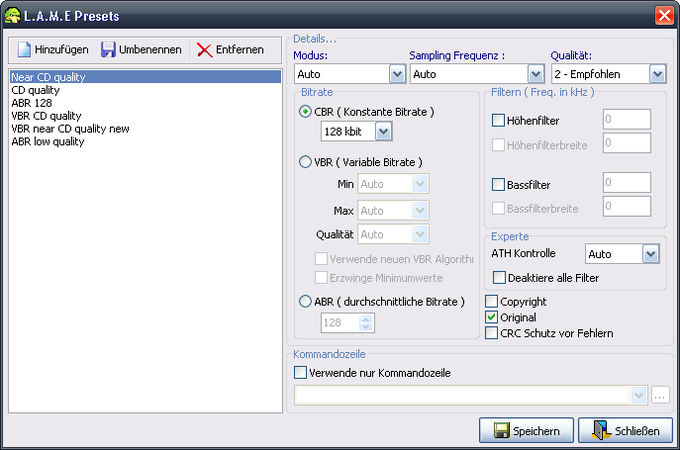The height and width of the screenshot is (450, 680).
Task: Open the Kommandozeile combo box dropdown
Action: pos(638,395)
